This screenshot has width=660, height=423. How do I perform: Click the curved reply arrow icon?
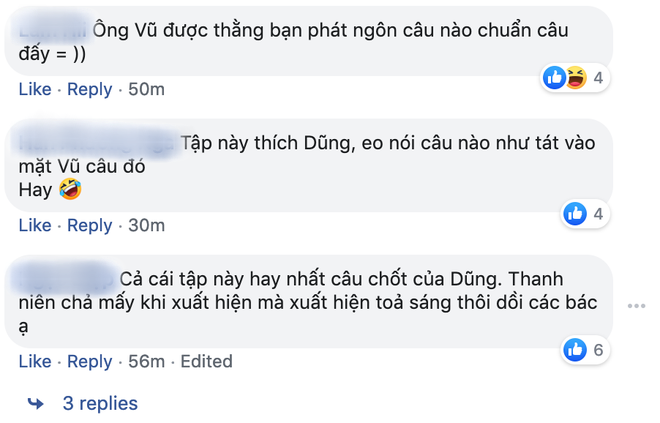(x=36, y=404)
